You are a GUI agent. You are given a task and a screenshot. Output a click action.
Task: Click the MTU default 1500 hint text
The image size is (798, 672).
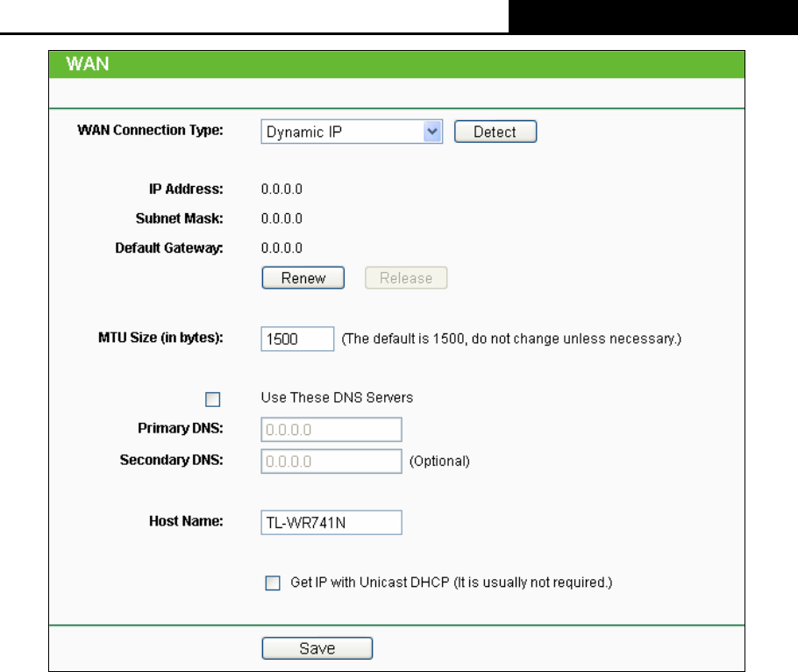511,339
